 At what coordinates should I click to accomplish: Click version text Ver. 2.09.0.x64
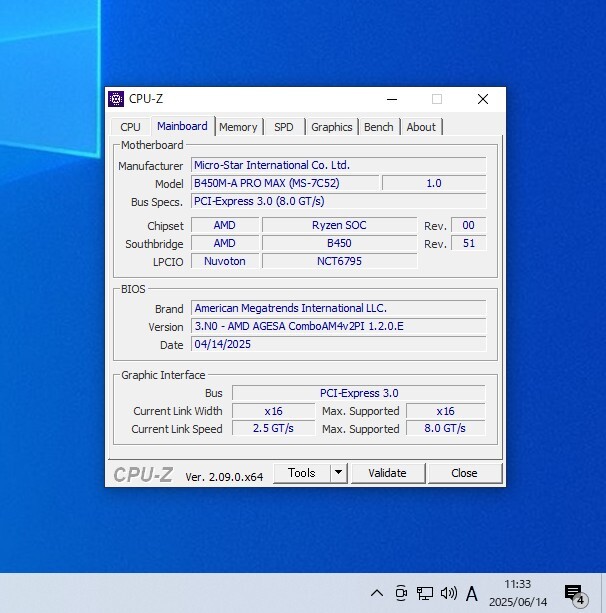coord(224,477)
